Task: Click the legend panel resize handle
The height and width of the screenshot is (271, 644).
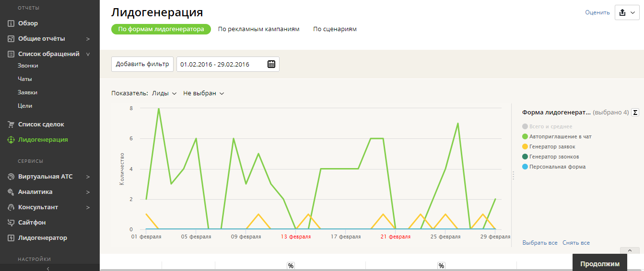Action: click(513, 176)
